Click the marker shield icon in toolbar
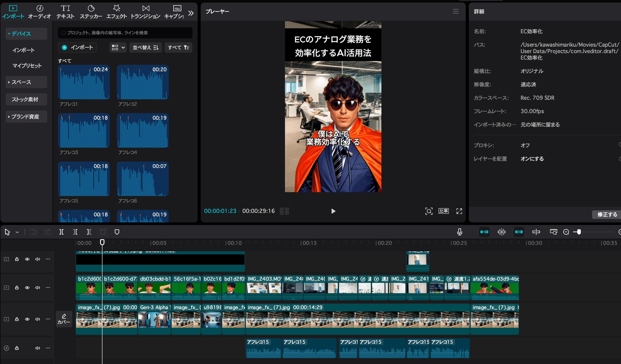The height and width of the screenshot is (364, 621). pyautogui.click(x=117, y=232)
